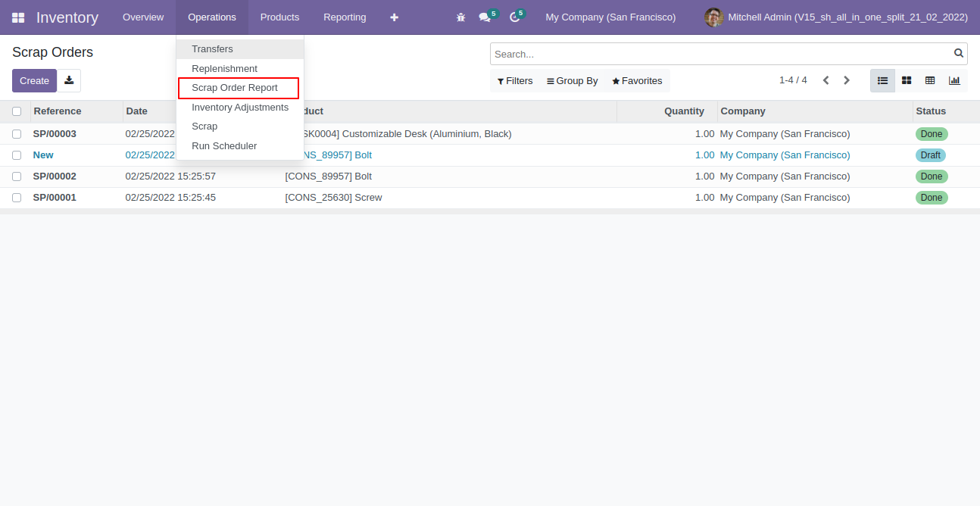The width and height of the screenshot is (980, 506).
Task: Choose Scrap Order Report entry
Action: pyautogui.click(x=239, y=88)
